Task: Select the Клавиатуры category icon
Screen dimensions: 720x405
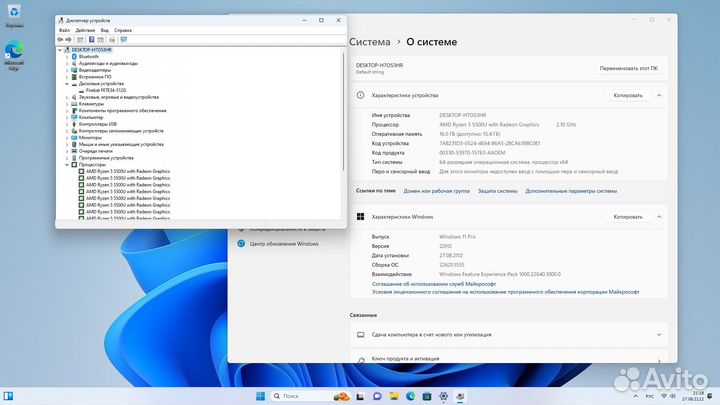Action: coord(74,104)
